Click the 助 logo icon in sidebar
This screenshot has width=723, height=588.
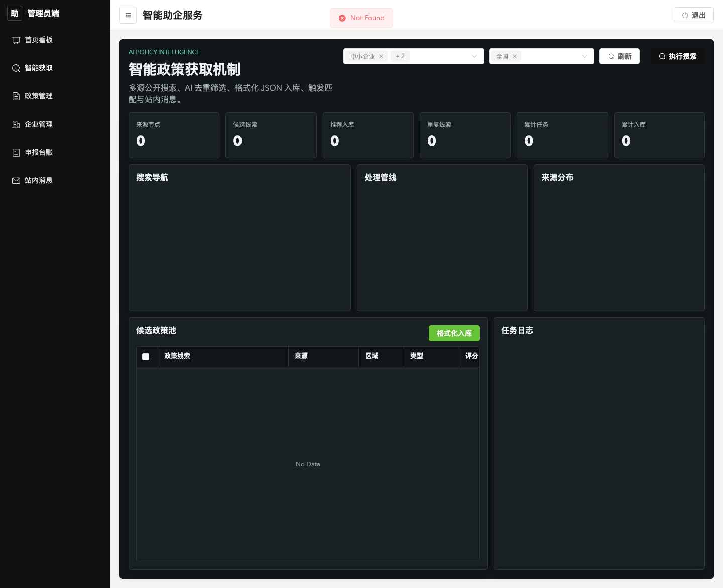[x=15, y=13]
